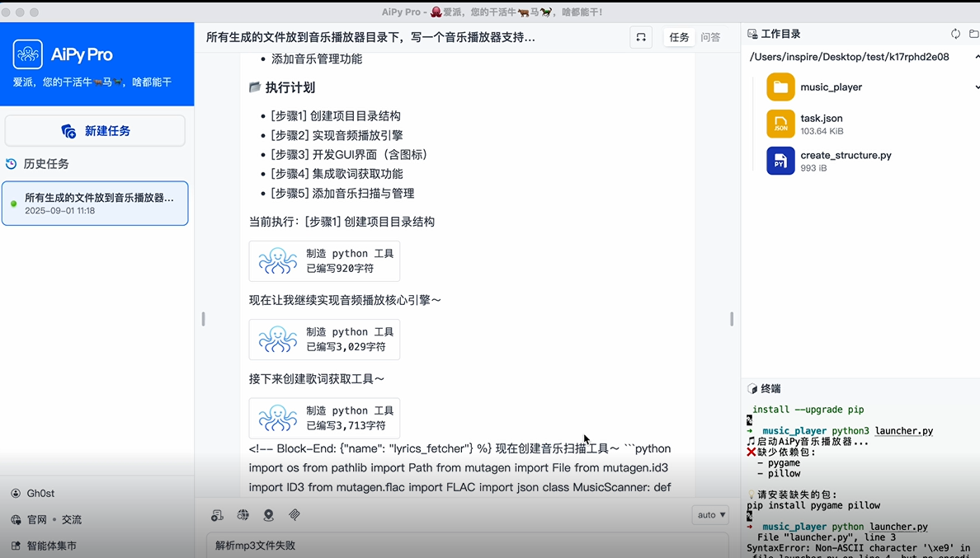This screenshot has width=980, height=558.
Task: Click the 当前执行 status line
Action: coord(342,222)
